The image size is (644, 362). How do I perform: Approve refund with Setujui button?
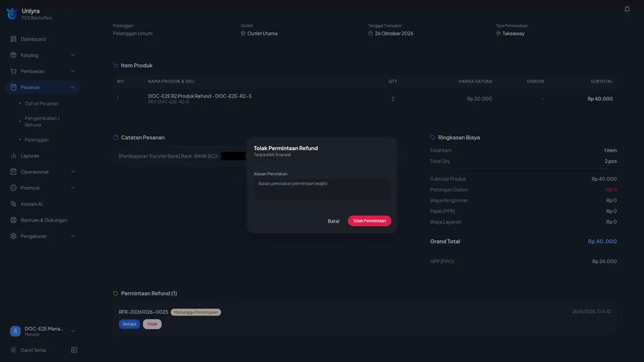coord(129,324)
